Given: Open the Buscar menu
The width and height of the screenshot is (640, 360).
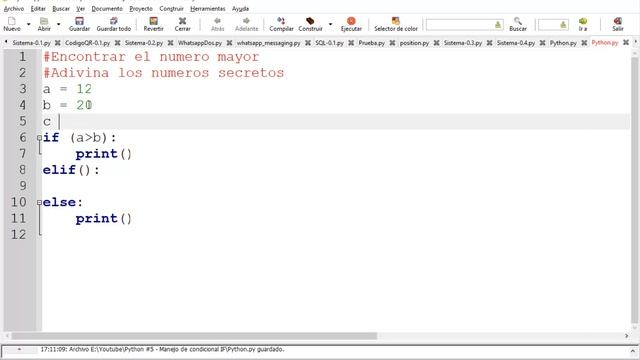Looking at the screenshot, I should [x=61, y=9].
